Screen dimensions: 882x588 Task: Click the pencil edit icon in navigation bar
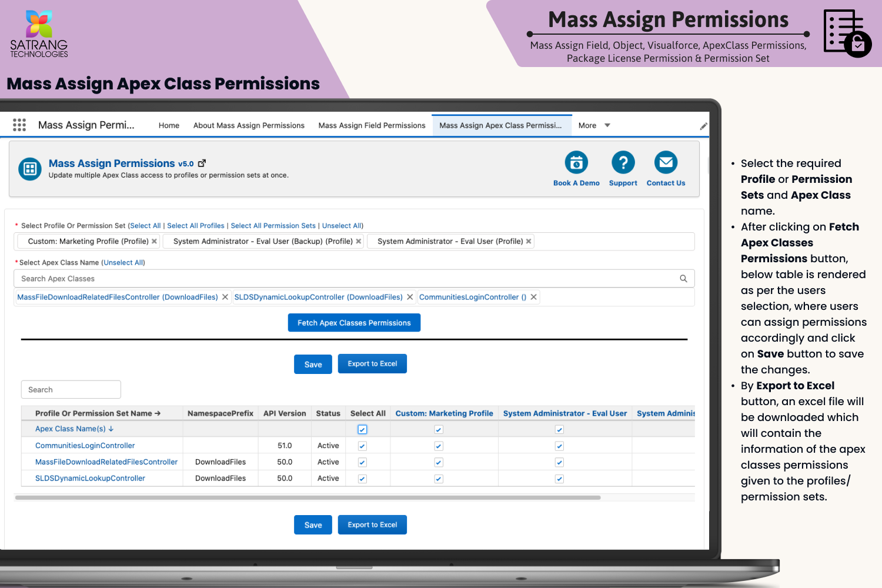[x=703, y=126]
